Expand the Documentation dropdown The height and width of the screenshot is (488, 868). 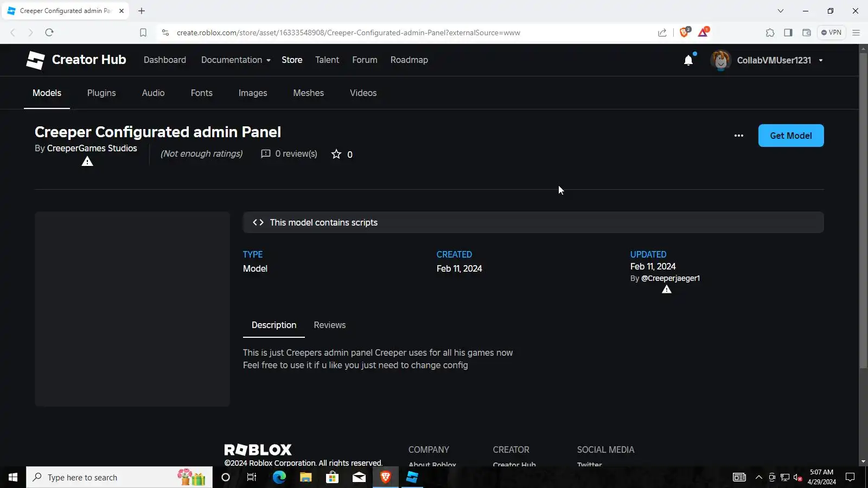click(236, 60)
